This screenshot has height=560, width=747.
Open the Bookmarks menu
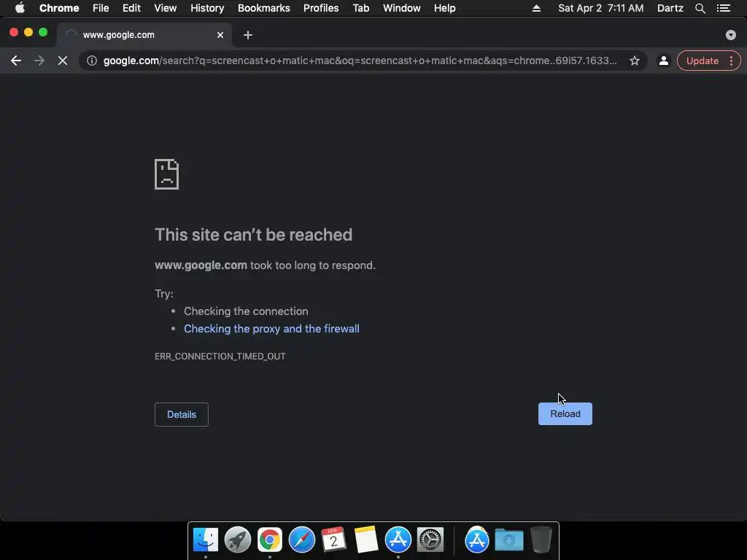coord(263,8)
